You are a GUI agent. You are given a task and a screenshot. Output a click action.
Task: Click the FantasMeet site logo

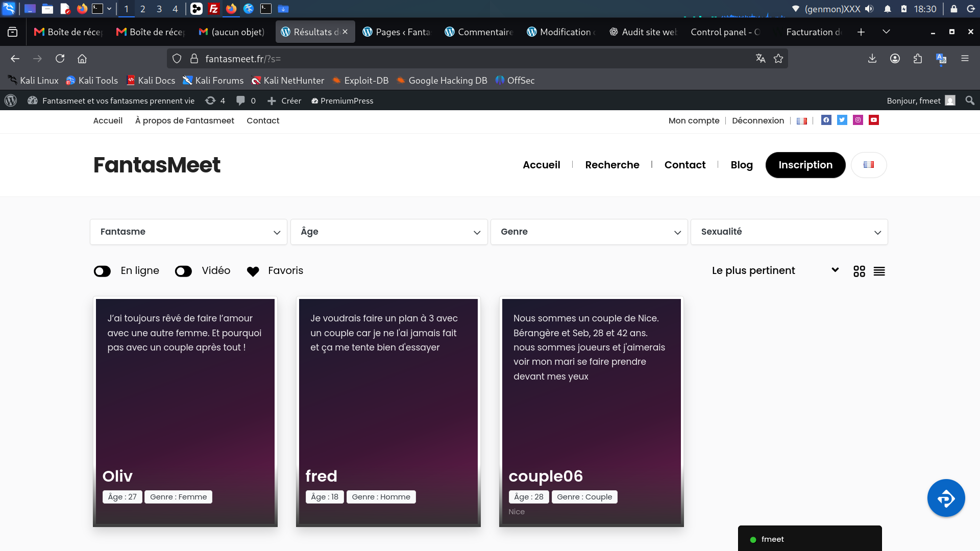[157, 165]
